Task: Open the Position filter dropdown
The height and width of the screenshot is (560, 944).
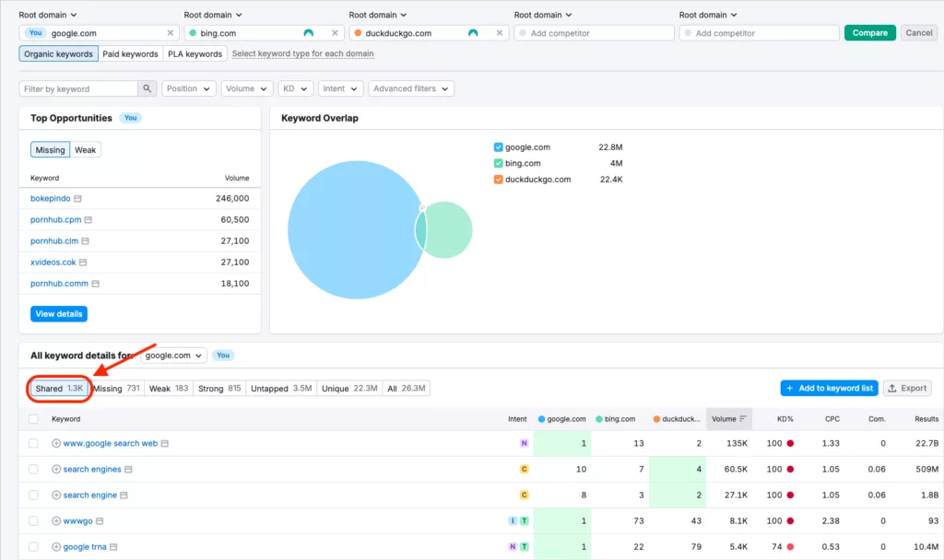Action: click(188, 88)
